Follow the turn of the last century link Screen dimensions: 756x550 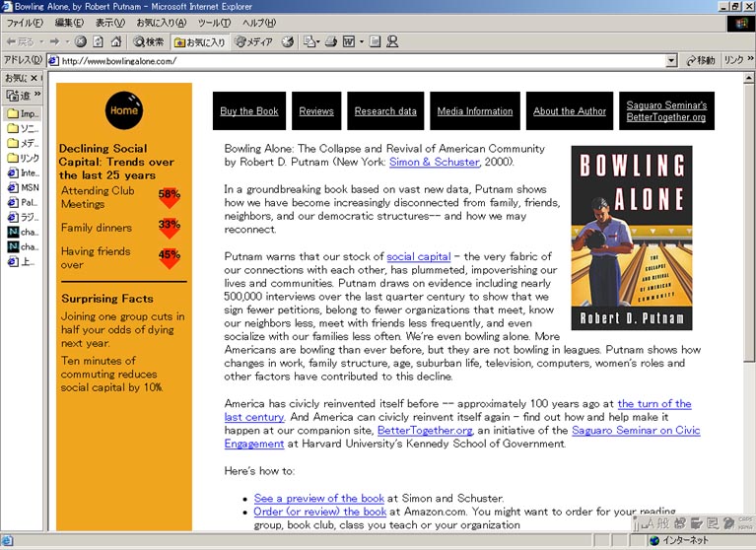[654, 404]
